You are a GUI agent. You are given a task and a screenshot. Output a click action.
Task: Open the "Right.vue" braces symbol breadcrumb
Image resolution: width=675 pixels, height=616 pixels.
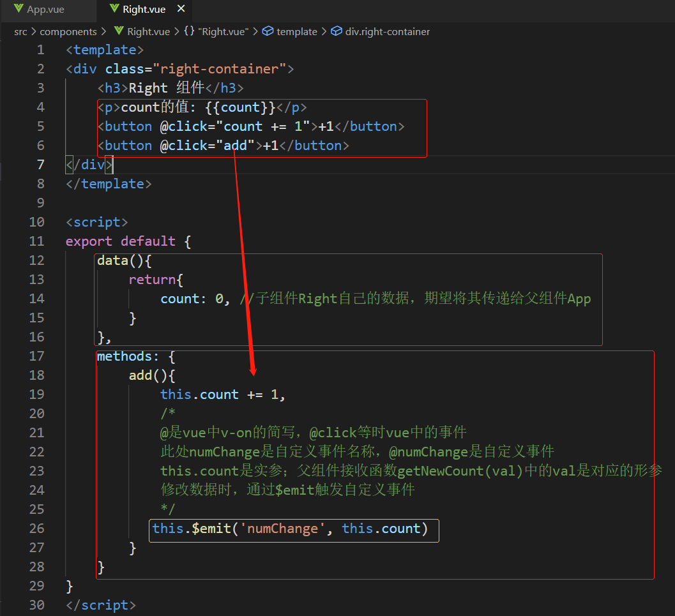[223, 32]
